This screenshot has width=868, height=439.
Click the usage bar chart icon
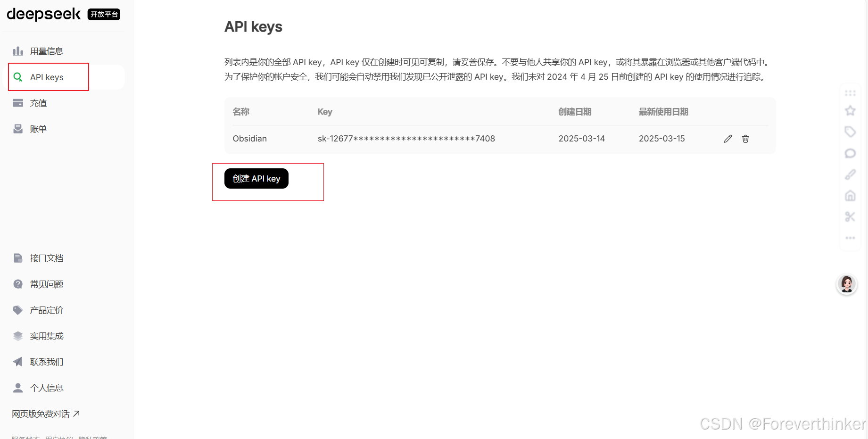(18, 51)
